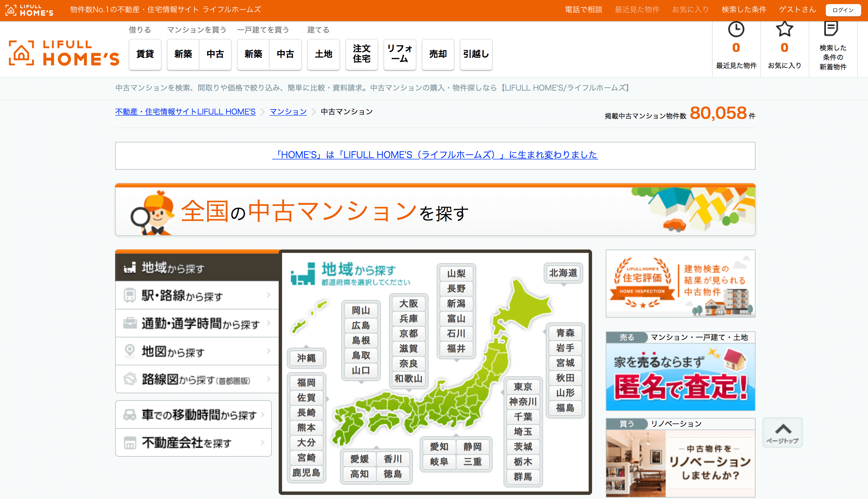
Task: Open the HOME'S renamed to LIFULL HOME'S announcement link
Action: tap(435, 155)
